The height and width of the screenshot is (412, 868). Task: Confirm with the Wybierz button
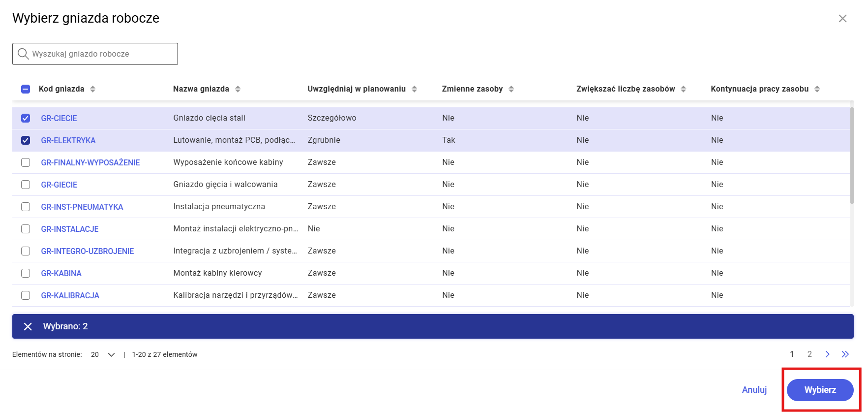820,390
